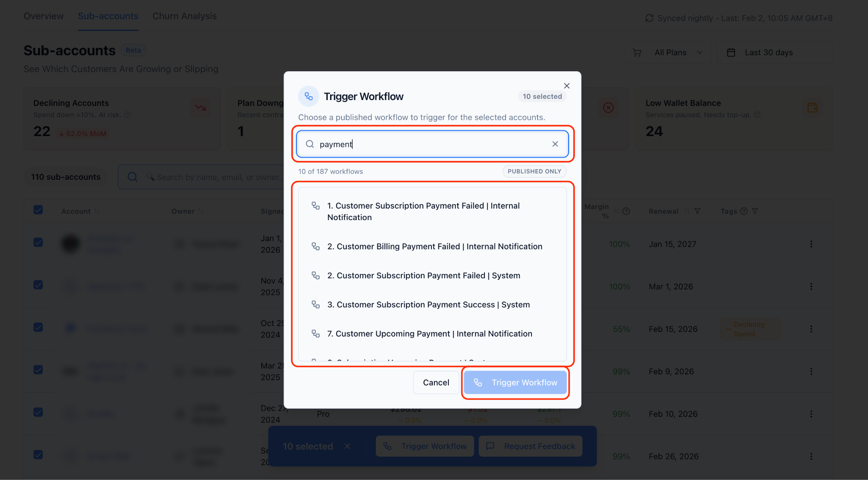The width and height of the screenshot is (868, 480).
Task: Uncheck the third account row checkbox
Action: (x=38, y=327)
